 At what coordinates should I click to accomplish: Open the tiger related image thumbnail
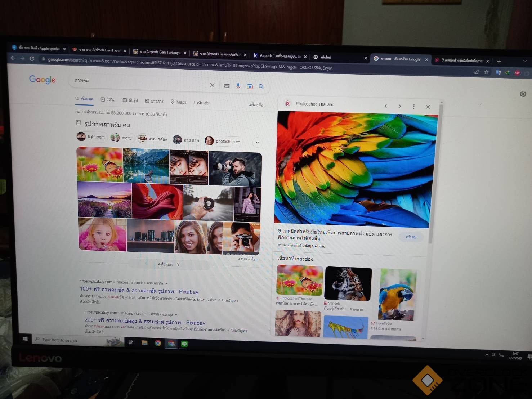(x=348, y=284)
